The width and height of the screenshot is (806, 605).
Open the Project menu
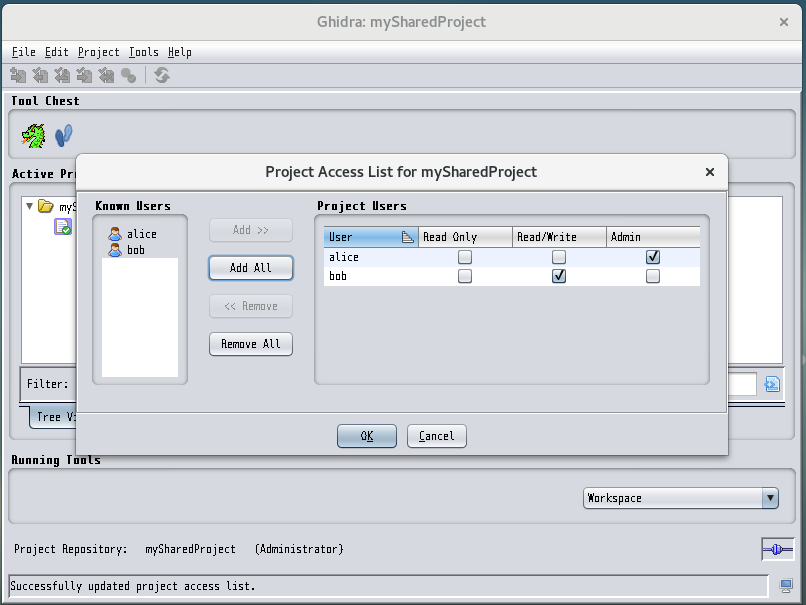(99, 52)
